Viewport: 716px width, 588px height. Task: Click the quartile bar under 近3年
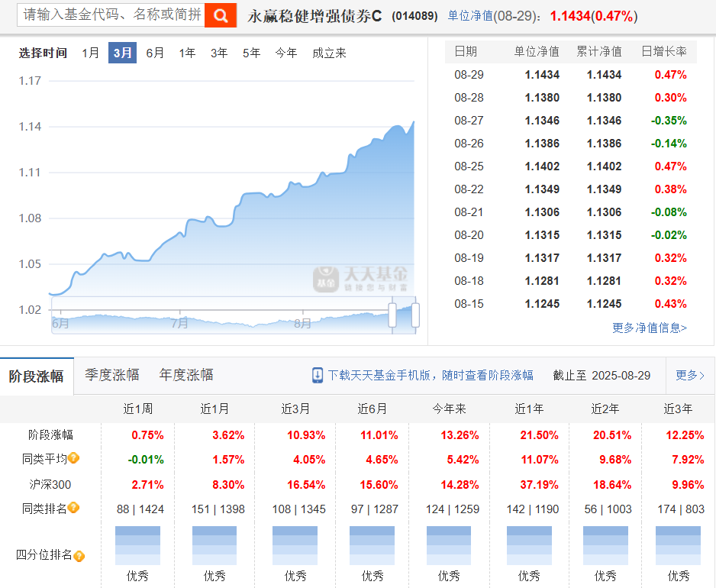[x=678, y=545]
